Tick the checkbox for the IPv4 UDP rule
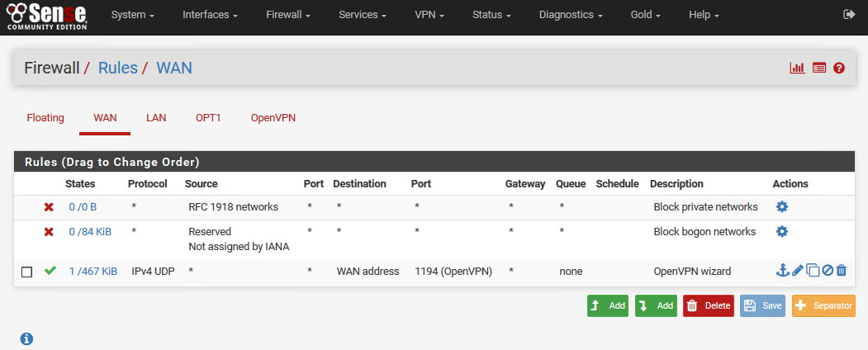 pos(26,272)
